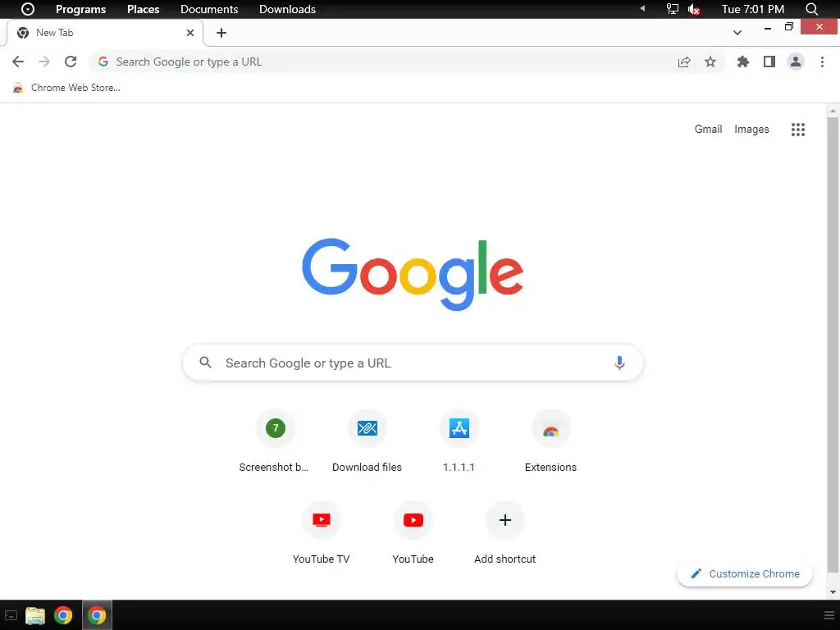Open the YouTube shortcut
The width and height of the screenshot is (840, 630).
[413, 533]
